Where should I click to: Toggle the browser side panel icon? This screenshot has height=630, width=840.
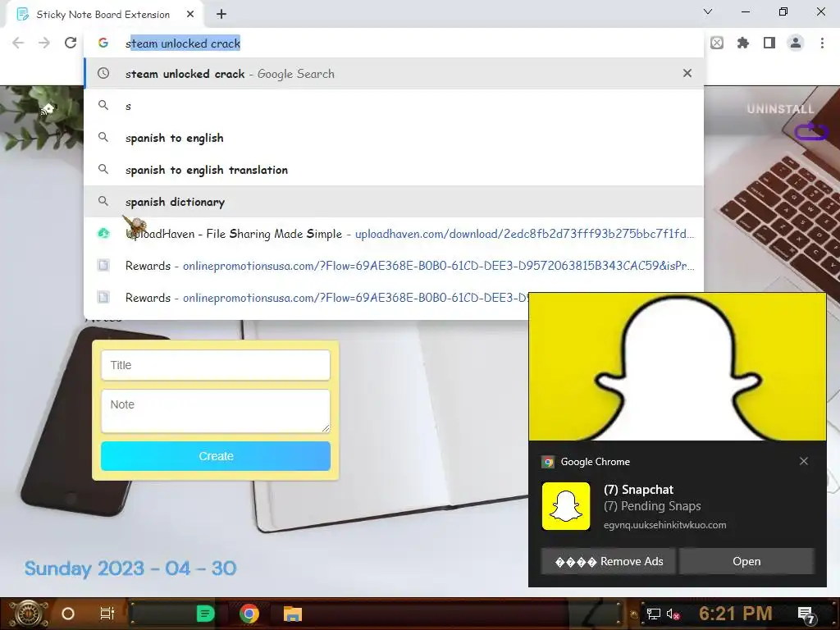pyautogui.click(x=769, y=43)
